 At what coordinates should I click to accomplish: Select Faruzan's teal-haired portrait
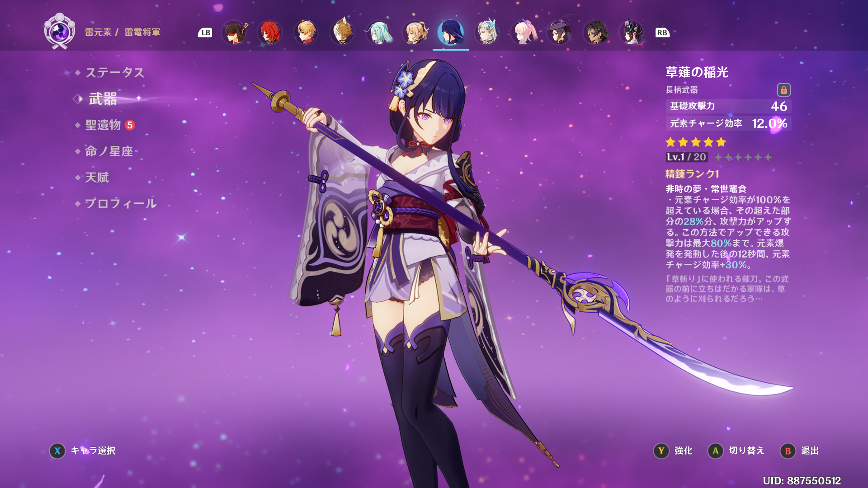click(378, 33)
